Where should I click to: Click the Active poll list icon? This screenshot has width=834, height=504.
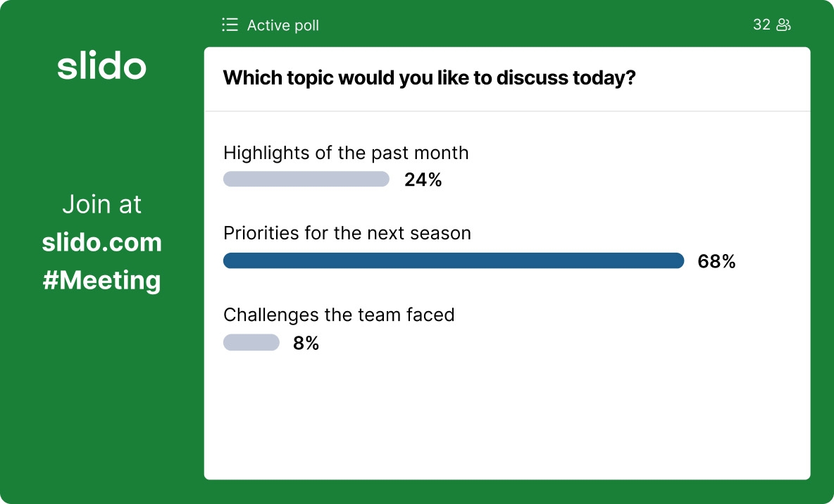tap(230, 25)
